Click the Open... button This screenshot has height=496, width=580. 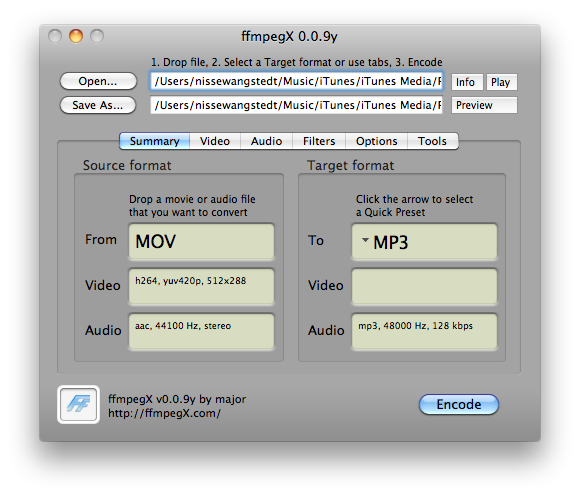point(98,81)
